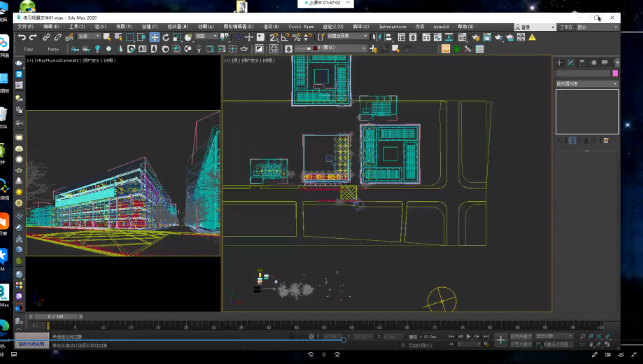Click the Select and Link chain icon
Viewport: 643px width, 364px height.
coord(46,37)
